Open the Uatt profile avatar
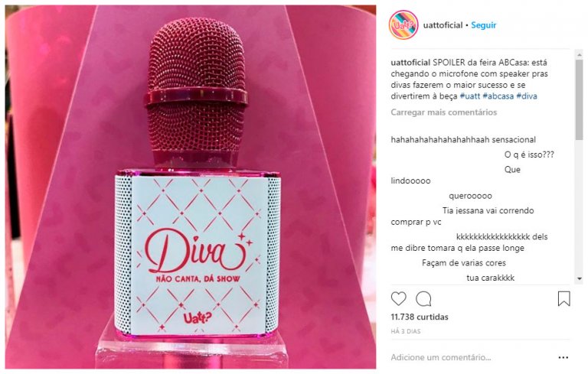 403,25
